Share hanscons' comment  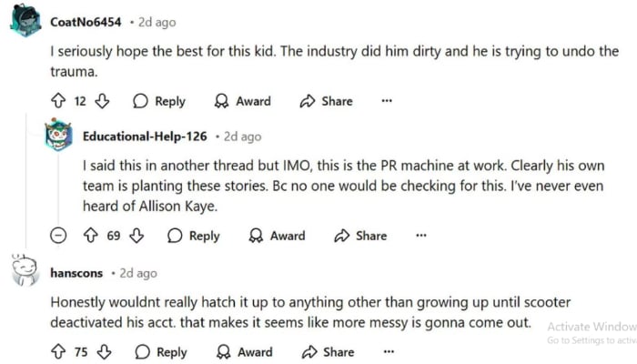327,352
